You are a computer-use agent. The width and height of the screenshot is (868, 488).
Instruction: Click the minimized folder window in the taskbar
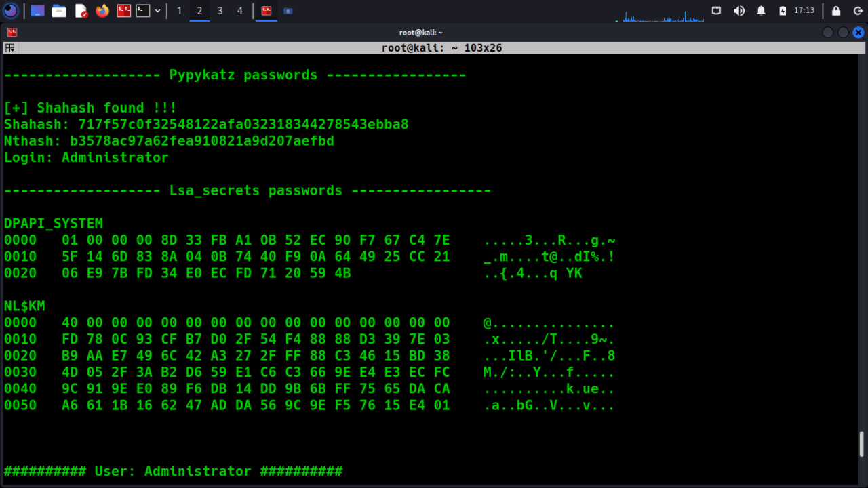pos(288,10)
